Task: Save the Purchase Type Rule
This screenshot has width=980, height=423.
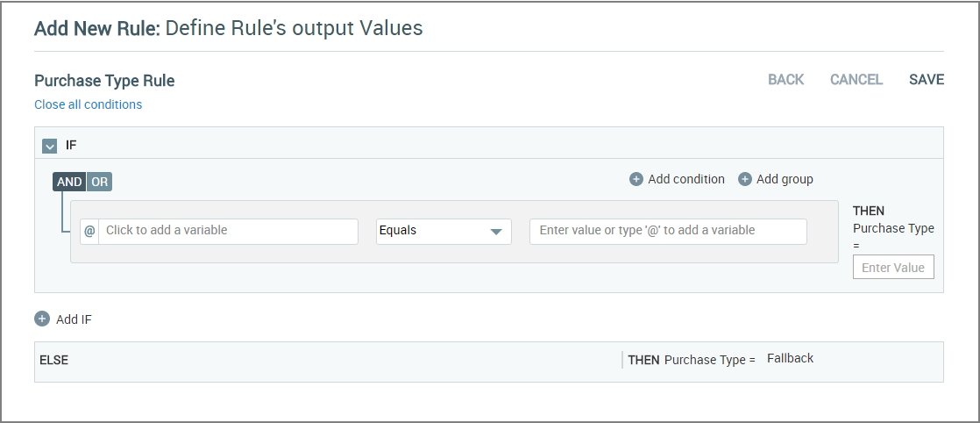Action: pyautogui.click(x=927, y=80)
